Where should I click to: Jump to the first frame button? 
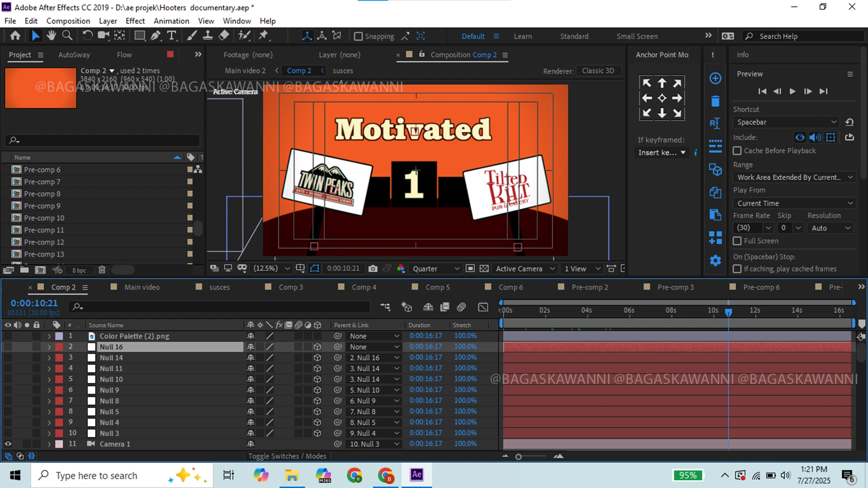click(762, 91)
